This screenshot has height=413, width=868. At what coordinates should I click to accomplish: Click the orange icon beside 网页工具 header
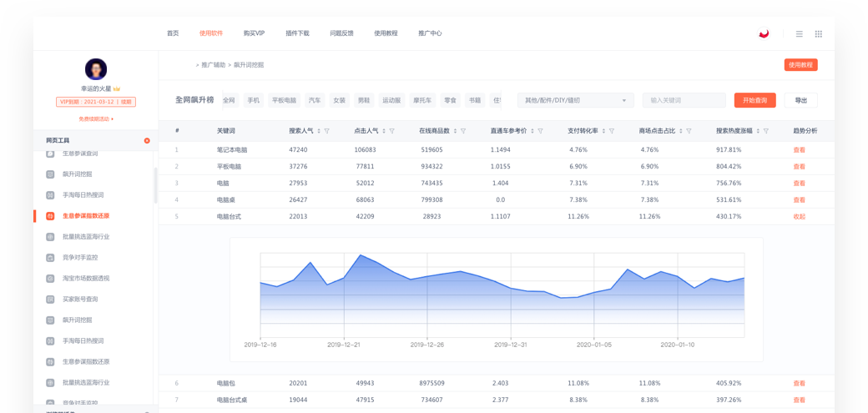click(x=147, y=140)
